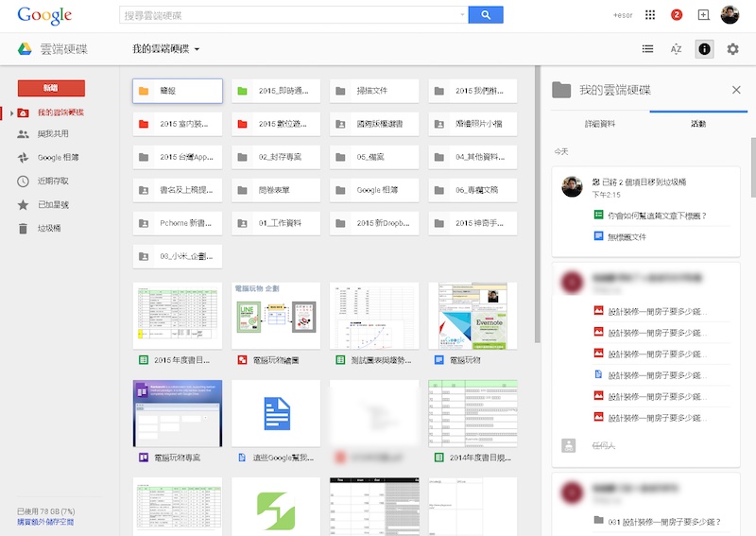Click the red 新增 new button

tap(51, 88)
